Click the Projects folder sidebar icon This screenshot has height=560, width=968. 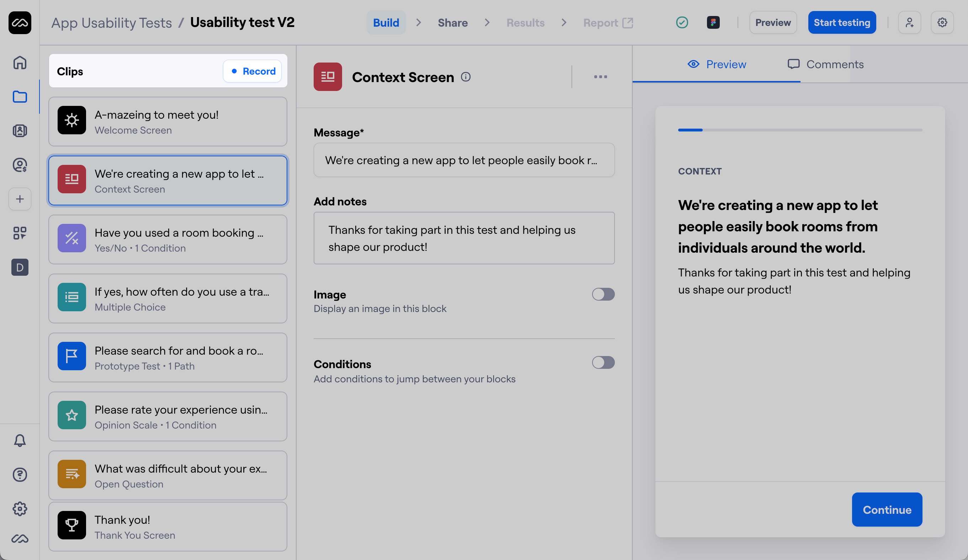coord(20,97)
